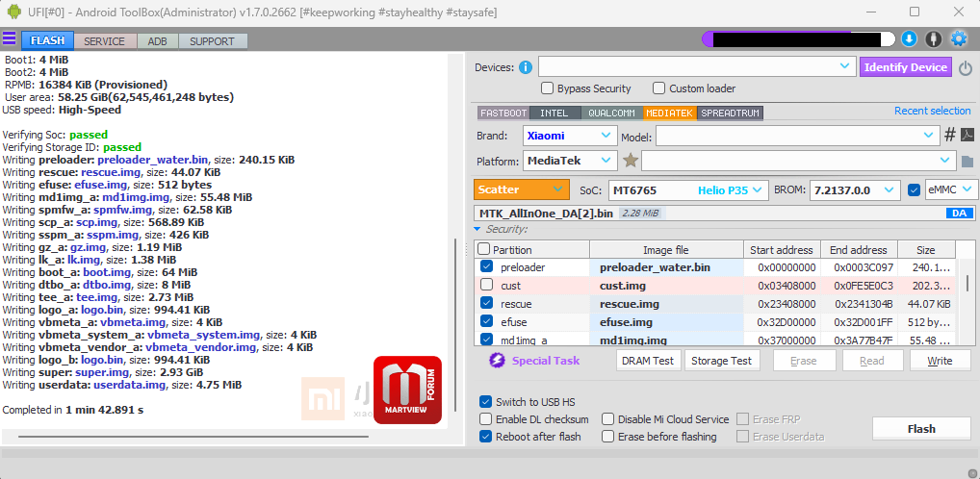Click the browse folder icon
Viewport: 980px width, 479px height.
[x=967, y=162]
